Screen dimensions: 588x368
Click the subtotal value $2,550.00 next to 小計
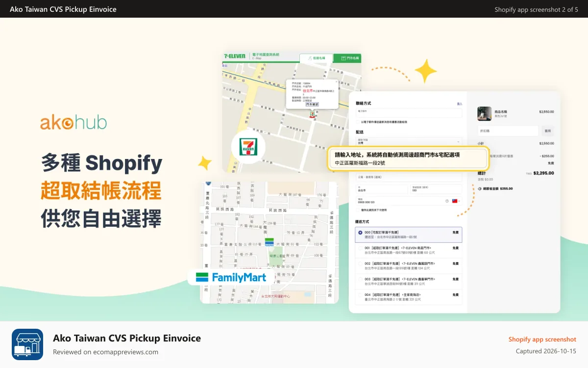(x=546, y=143)
